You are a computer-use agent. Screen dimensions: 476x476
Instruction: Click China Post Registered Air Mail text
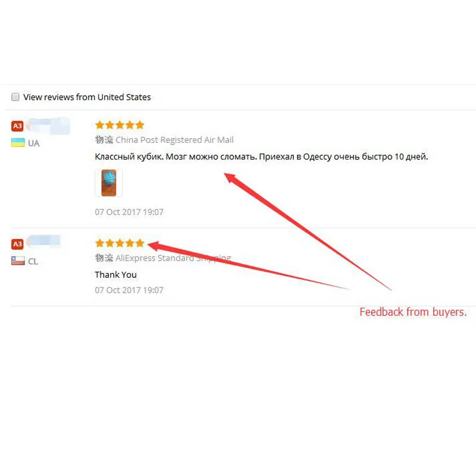click(x=174, y=140)
